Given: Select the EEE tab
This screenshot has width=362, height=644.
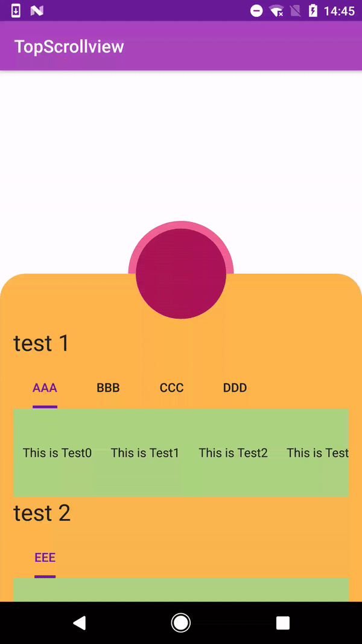Looking at the screenshot, I should click(x=45, y=558).
